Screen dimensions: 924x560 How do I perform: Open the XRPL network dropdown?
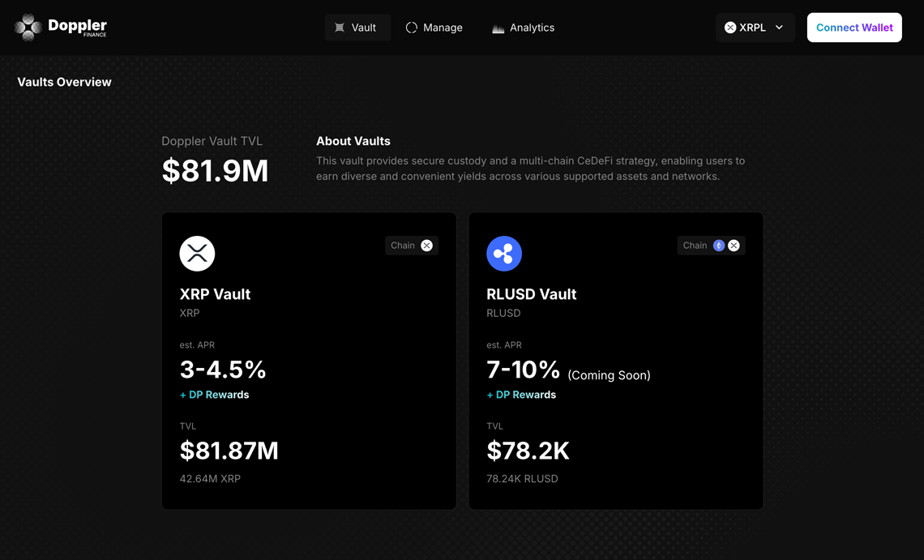coord(755,28)
